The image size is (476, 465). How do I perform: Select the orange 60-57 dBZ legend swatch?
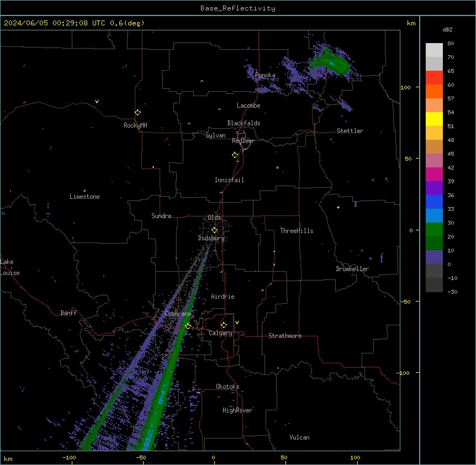point(434,91)
